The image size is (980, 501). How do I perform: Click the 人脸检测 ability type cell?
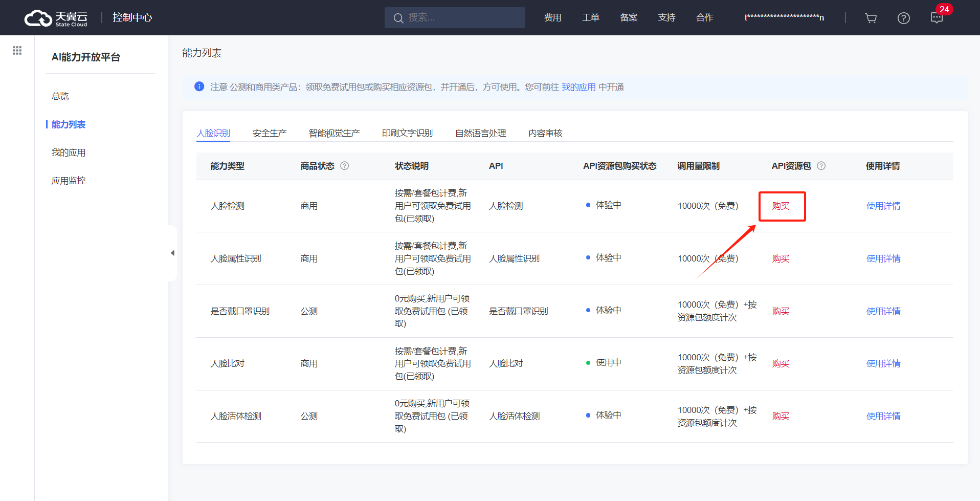(x=228, y=206)
